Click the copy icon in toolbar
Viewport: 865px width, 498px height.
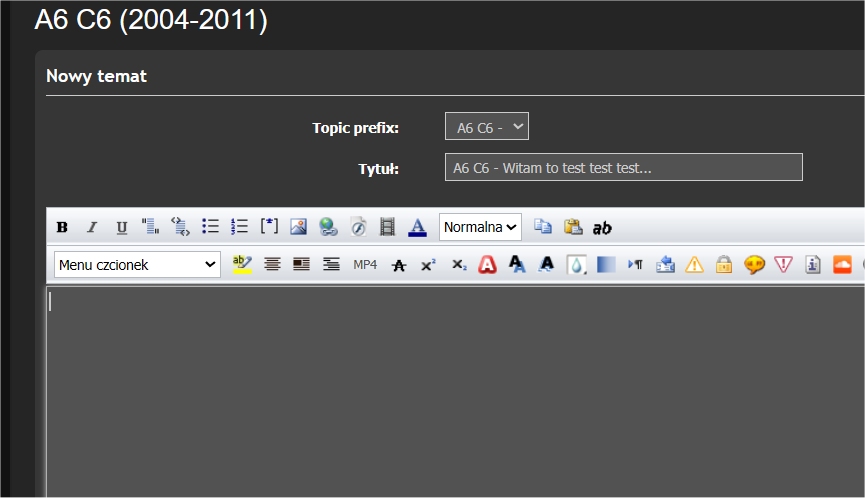[543, 227]
